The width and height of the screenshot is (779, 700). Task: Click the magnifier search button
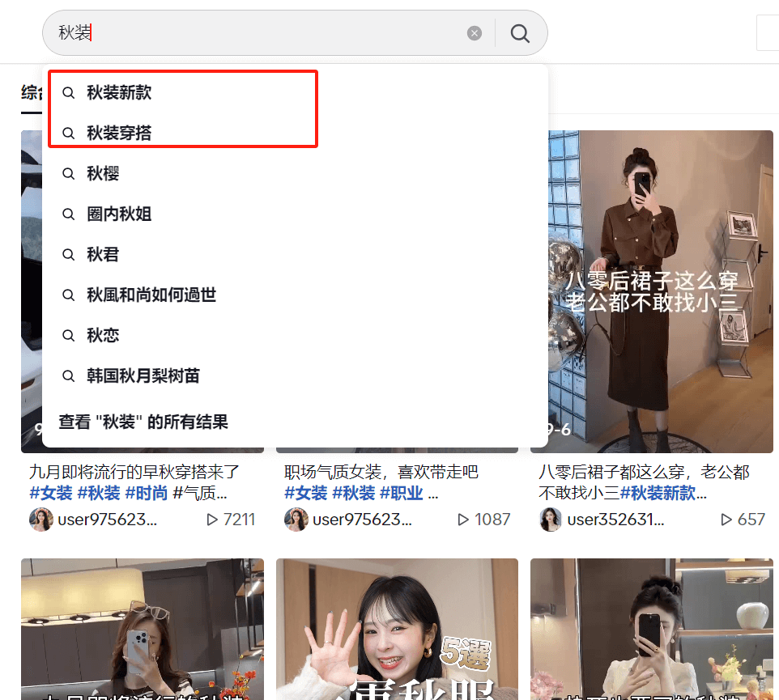pyautogui.click(x=520, y=33)
